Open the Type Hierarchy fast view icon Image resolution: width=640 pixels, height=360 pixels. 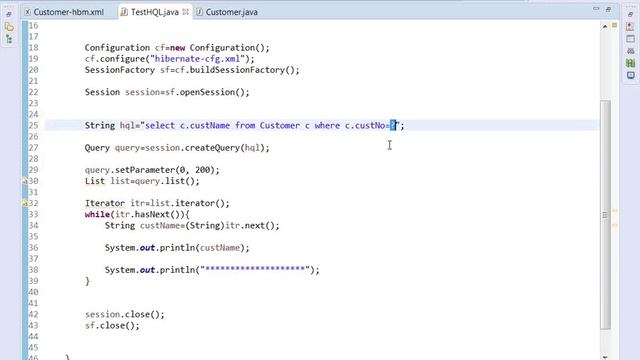point(9,40)
